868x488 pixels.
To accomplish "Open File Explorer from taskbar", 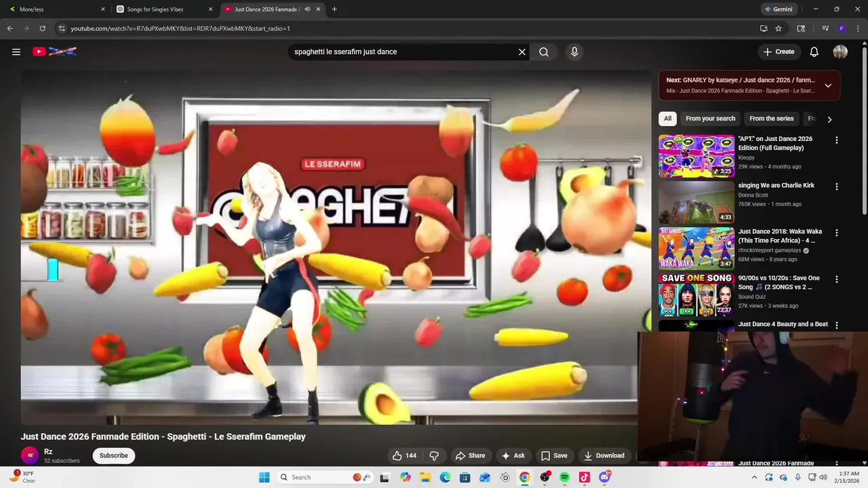I will point(425,477).
